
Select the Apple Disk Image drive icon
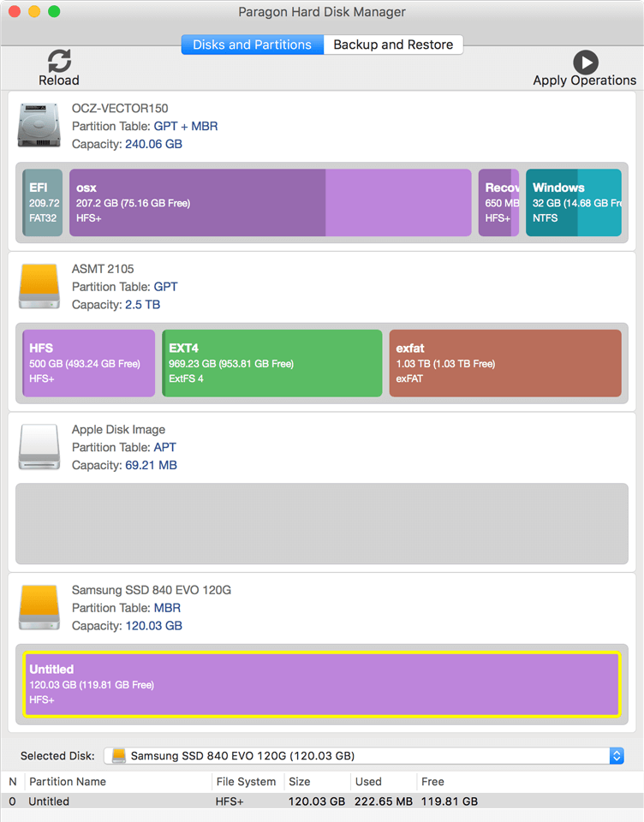click(39, 447)
